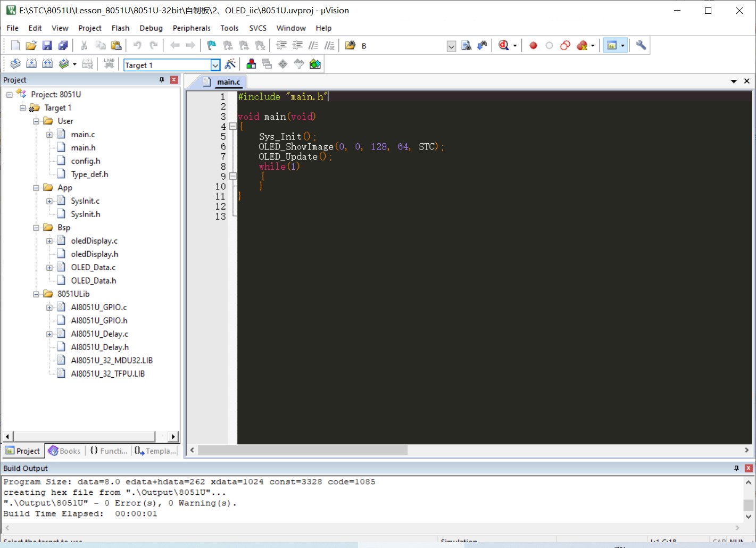Click the Open file folder icon
The height and width of the screenshot is (548, 756).
pos(31,46)
